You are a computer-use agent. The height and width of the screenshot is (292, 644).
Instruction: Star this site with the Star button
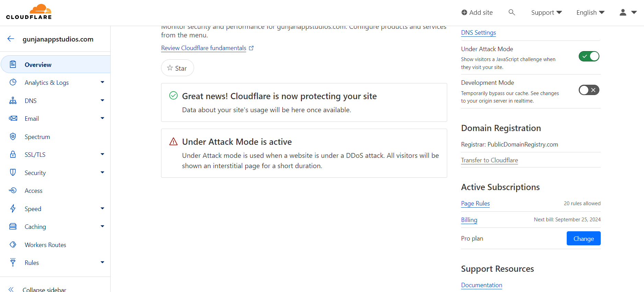177,68
